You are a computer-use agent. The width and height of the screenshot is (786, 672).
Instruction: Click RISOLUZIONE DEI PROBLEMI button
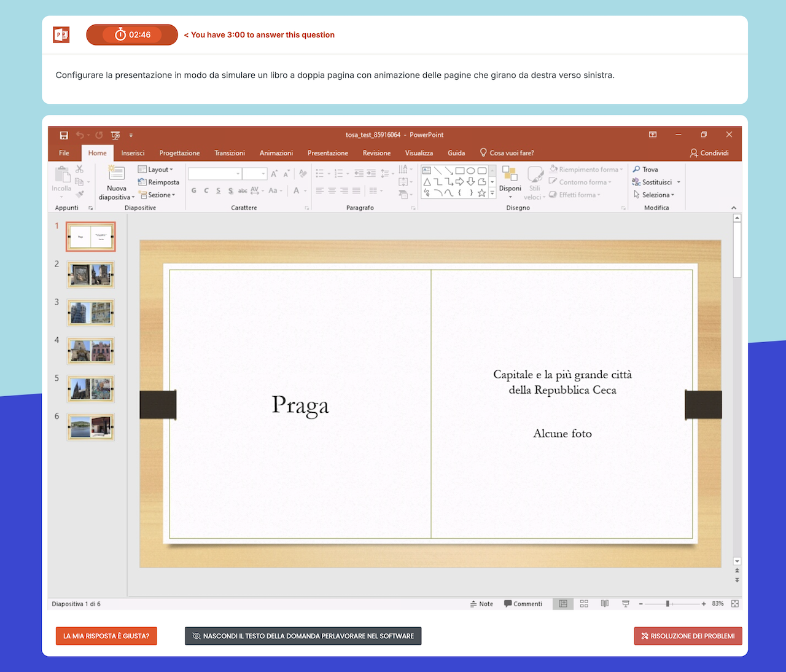[x=688, y=636]
